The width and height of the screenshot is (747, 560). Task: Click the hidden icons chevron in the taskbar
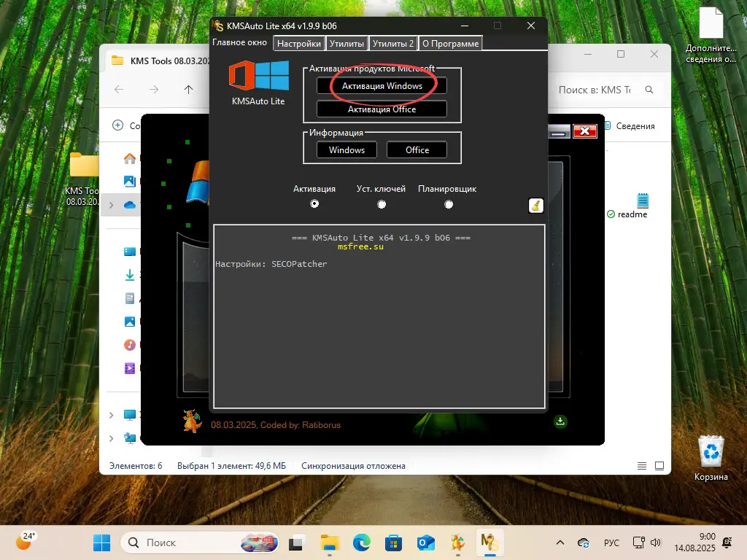coord(559,542)
